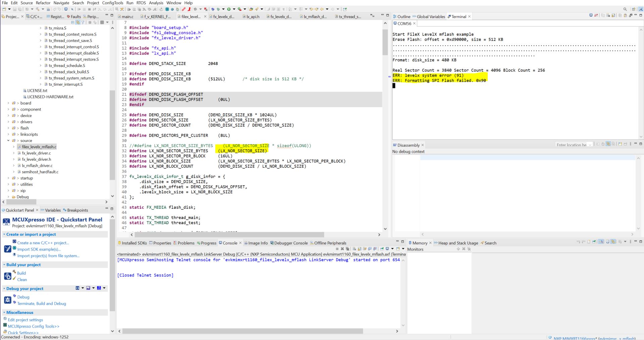Viewport: 644px width, 340px height.
Task: Click the open new Terminal view icon
Action: (x=591, y=15)
